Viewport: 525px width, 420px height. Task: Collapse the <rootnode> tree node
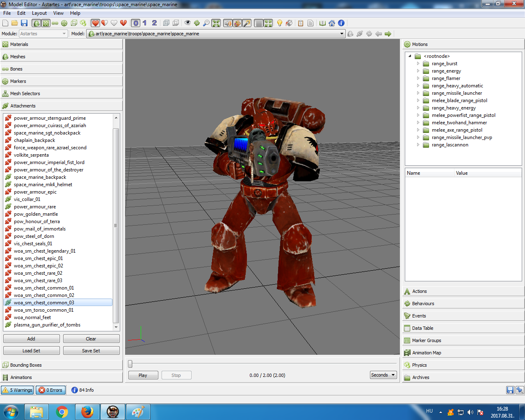410,56
